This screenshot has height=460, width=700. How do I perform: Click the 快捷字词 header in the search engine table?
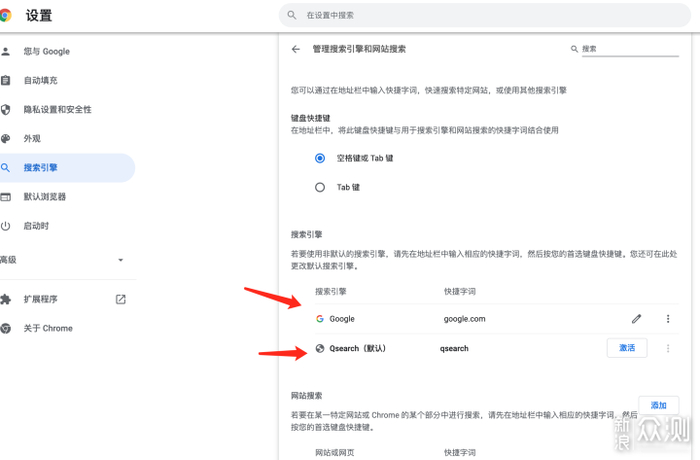[x=460, y=292]
